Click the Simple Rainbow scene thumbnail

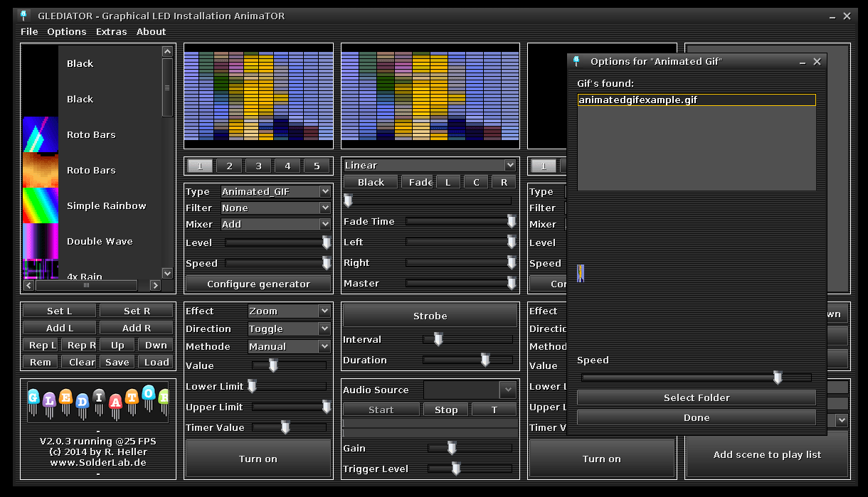[x=41, y=205]
